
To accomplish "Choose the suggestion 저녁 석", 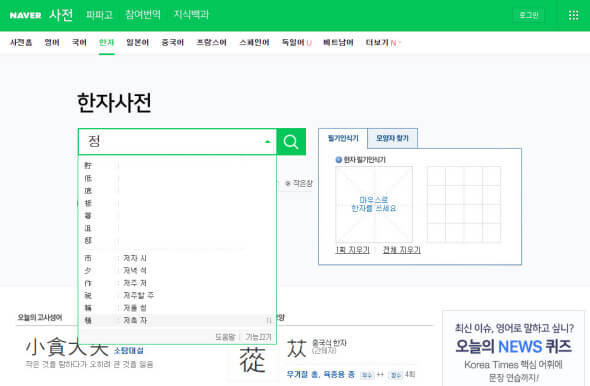I will point(177,271).
